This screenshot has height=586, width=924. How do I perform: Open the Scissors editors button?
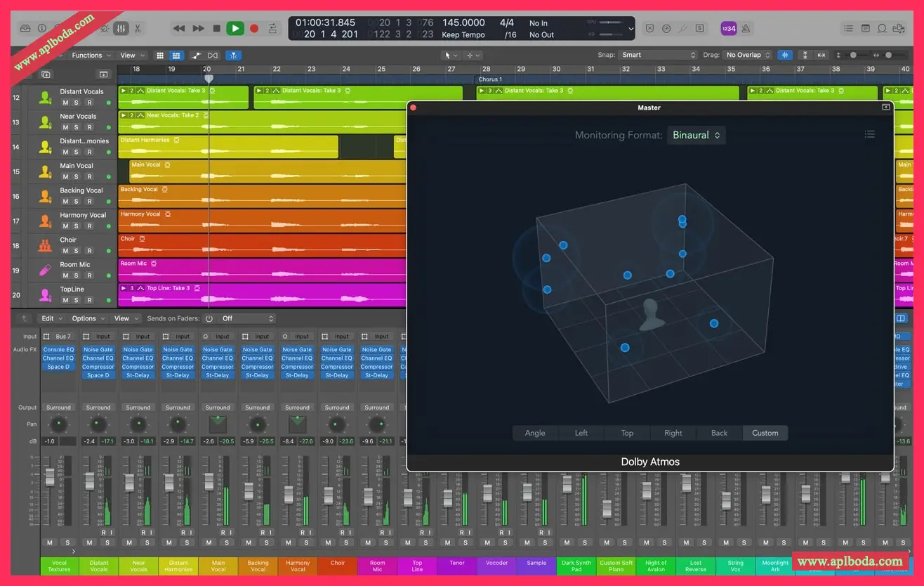pos(138,29)
